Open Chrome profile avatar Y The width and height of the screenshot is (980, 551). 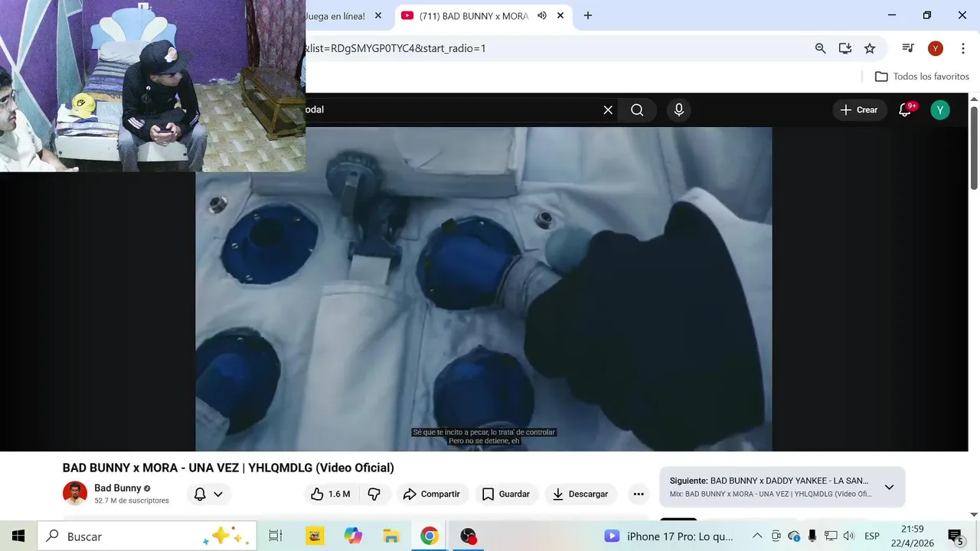935,48
